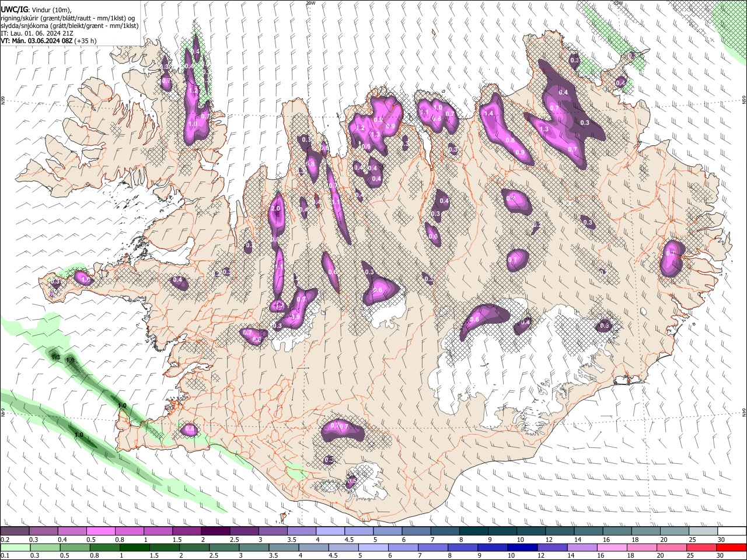Viewport: 747px width, 560px height.
Task: Click the 'rigning/skúrir' legend description line
Action: [x=68, y=18]
